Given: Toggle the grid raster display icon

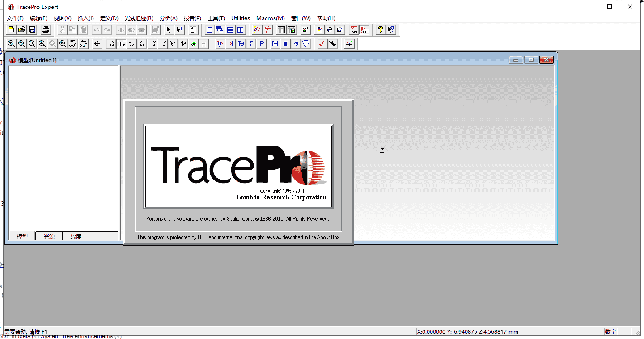Looking at the screenshot, I should (x=281, y=29).
